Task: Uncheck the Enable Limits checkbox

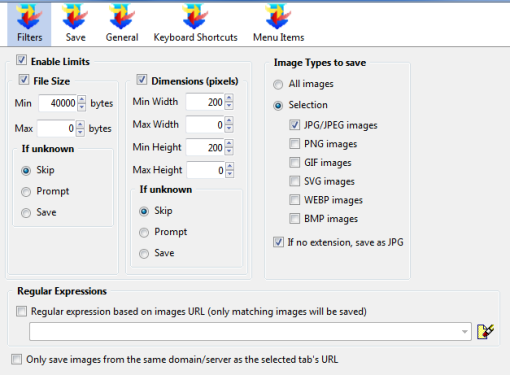Action: (21, 60)
